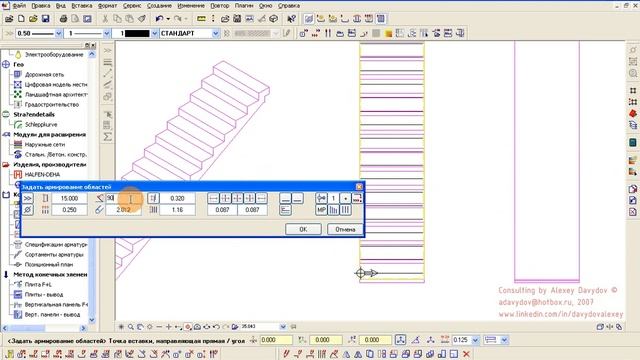Image resolution: width=640 pixels, height=360 pixels.
Task: Open the 0.125 grid value dropdown
Action: pos(475,340)
